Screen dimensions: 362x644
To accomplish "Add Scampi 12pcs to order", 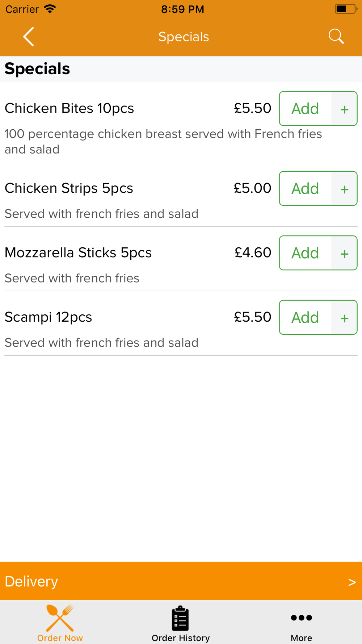I will click(305, 317).
